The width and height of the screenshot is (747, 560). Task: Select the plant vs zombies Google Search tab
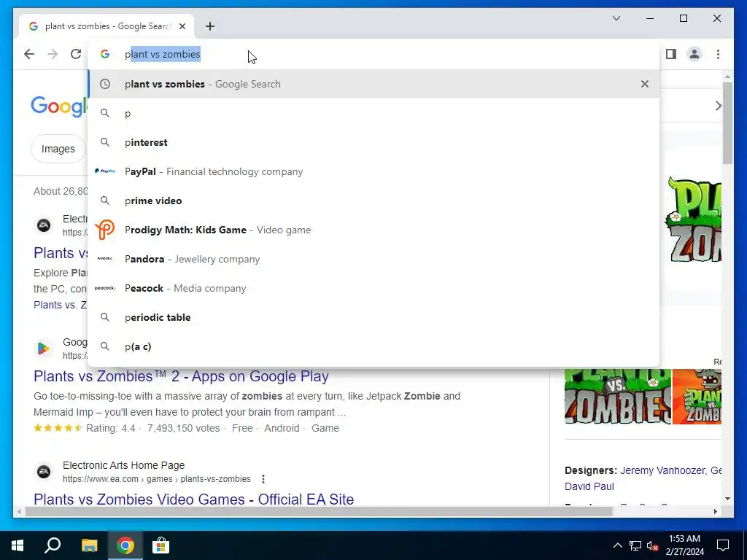coord(107,26)
